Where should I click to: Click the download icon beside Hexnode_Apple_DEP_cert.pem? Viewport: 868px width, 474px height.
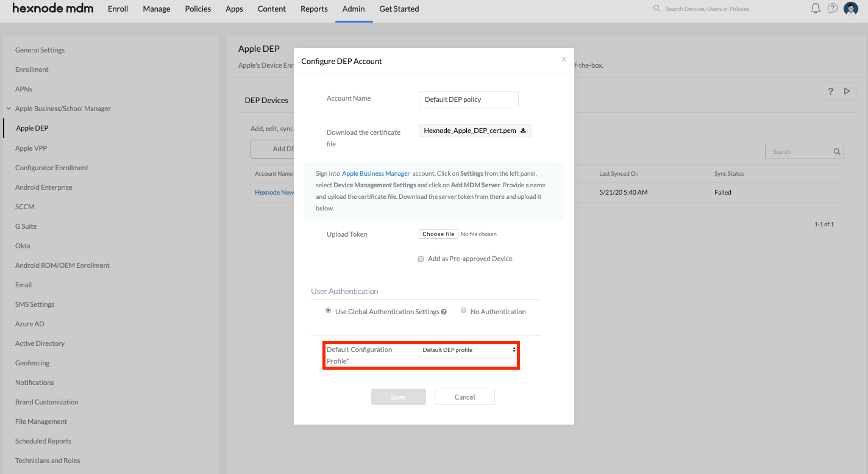(523, 130)
